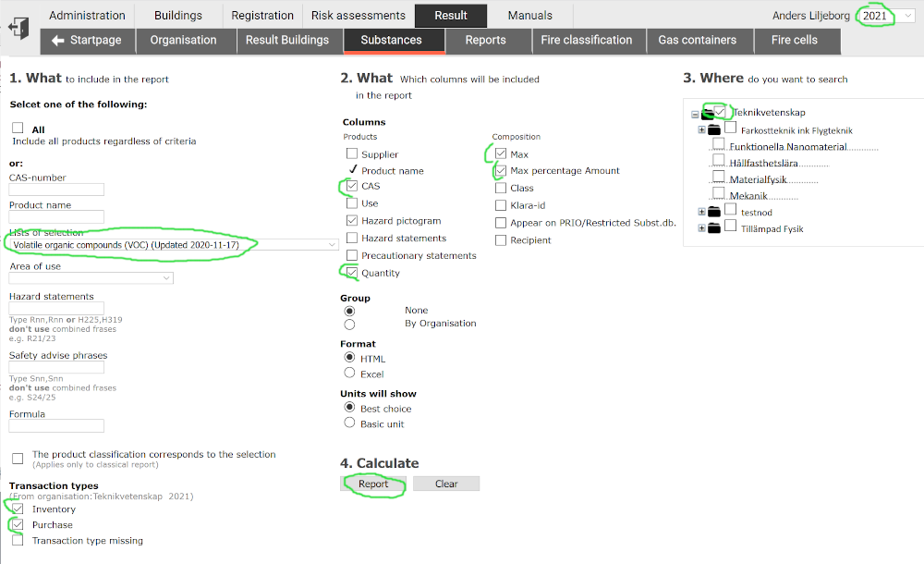
Task: Open the year 2021 dropdown
Action: (887, 16)
